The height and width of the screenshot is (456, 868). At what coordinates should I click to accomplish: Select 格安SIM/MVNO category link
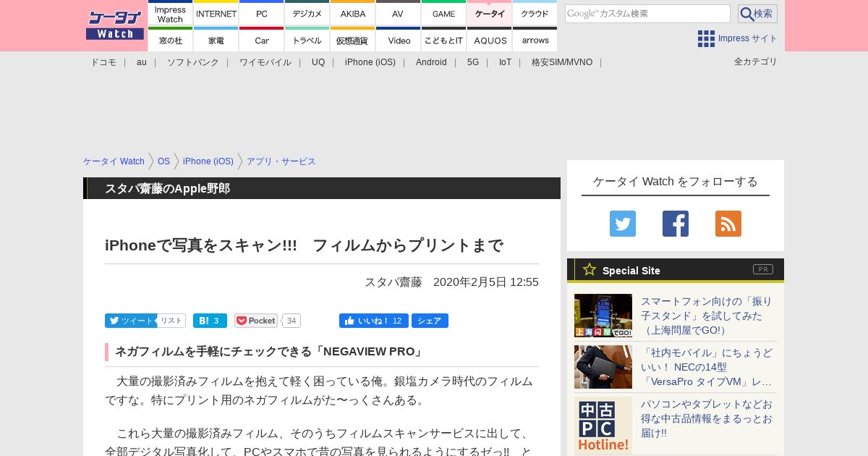[562, 62]
